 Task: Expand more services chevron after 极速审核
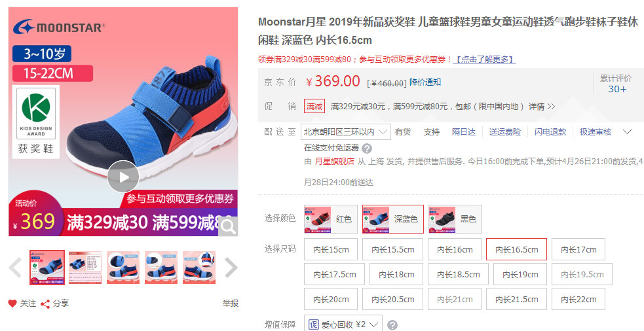click(627, 132)
